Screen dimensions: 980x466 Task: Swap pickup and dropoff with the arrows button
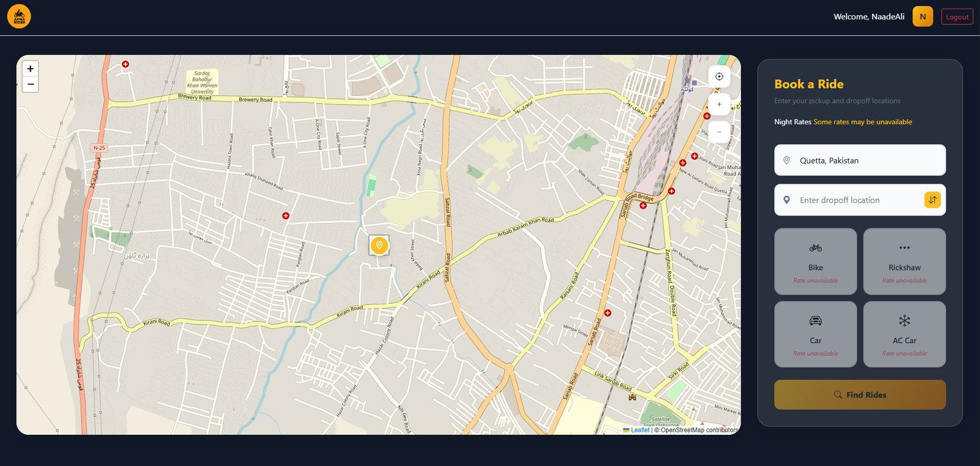click(x=932, y=200)
